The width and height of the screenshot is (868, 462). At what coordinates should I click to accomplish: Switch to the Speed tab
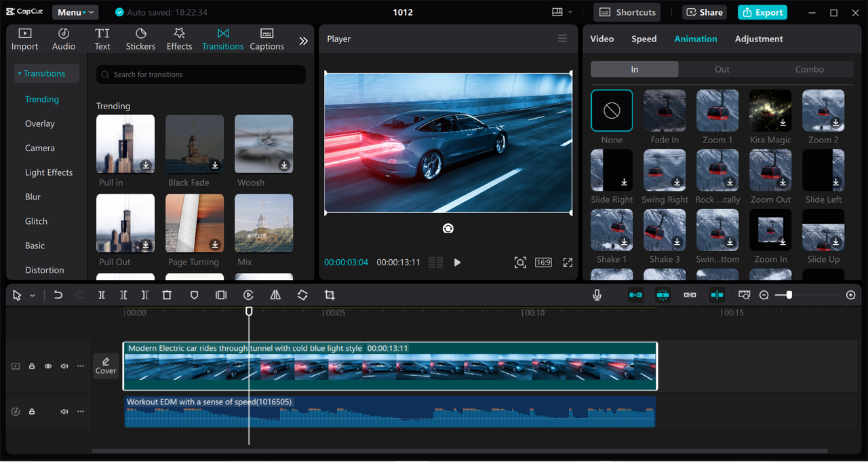(x=644, y=39)
